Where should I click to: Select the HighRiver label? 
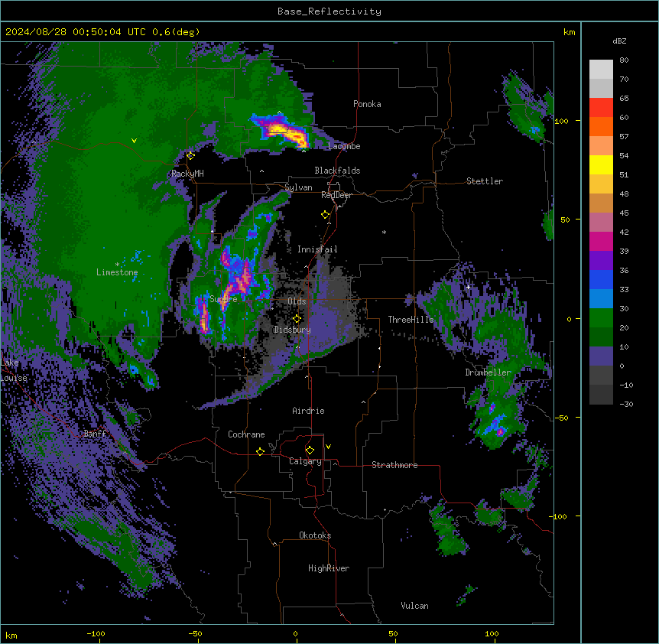point(329,568)
